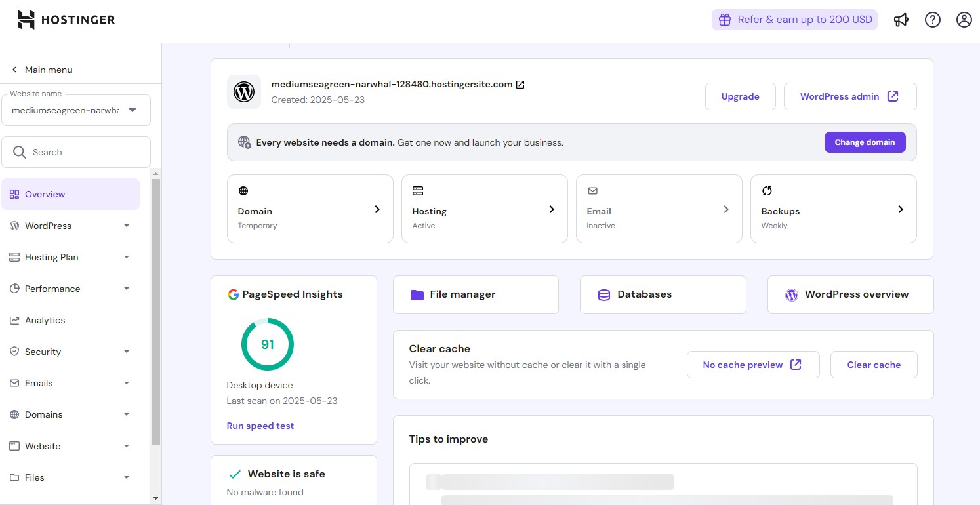Click the Hostinger logo
Image resolution: width=980 pixels, height=505 pixels.
click(66, 20)
